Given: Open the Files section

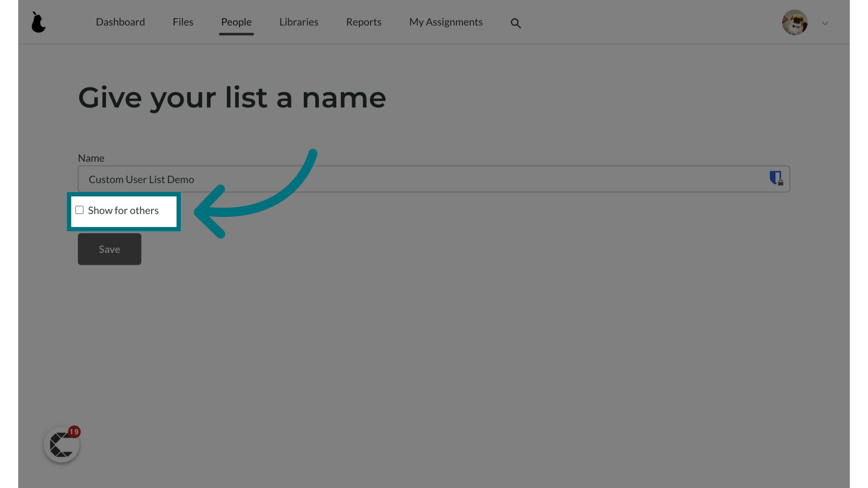Looking at the screenshot, I should pos(183,21).
